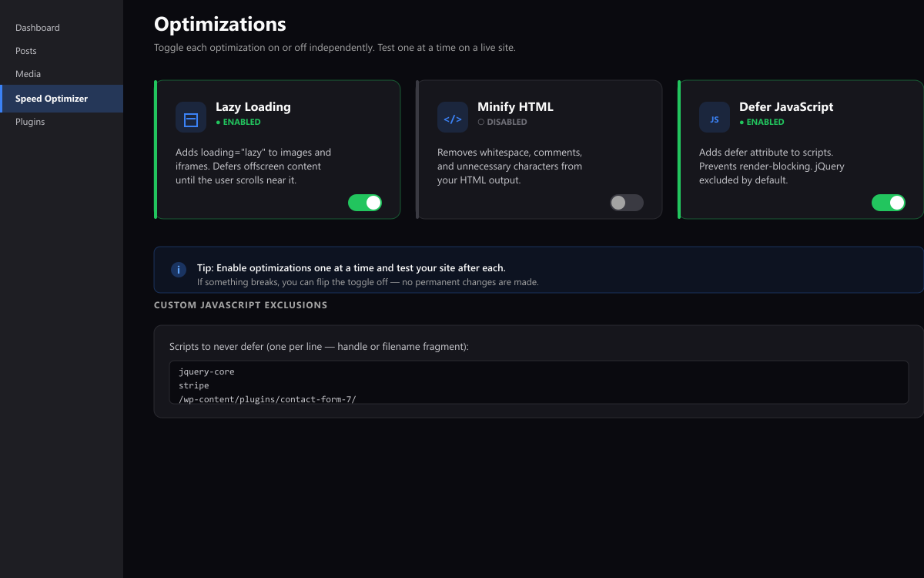Open Media in the sidebar
This screenshot has height=578, width=924.
(x=62, y=74)
